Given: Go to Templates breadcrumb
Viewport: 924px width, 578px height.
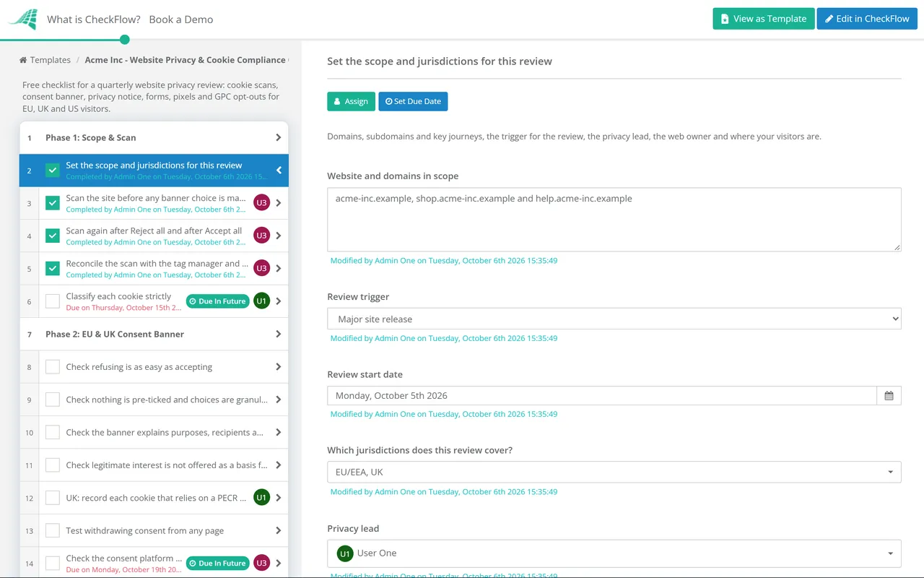Looking at the screenshot, I should click(x=50, y=60).
